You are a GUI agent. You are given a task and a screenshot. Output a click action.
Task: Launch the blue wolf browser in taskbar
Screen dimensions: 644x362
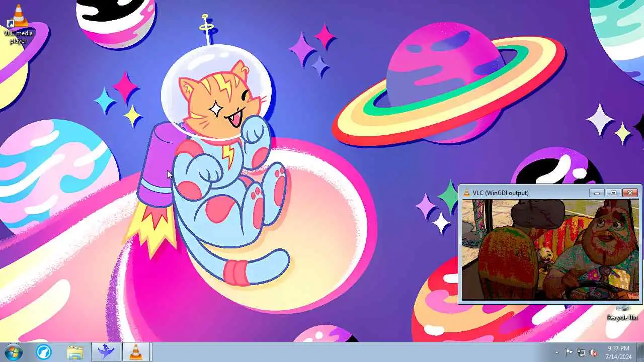click(x=44, y=352)
